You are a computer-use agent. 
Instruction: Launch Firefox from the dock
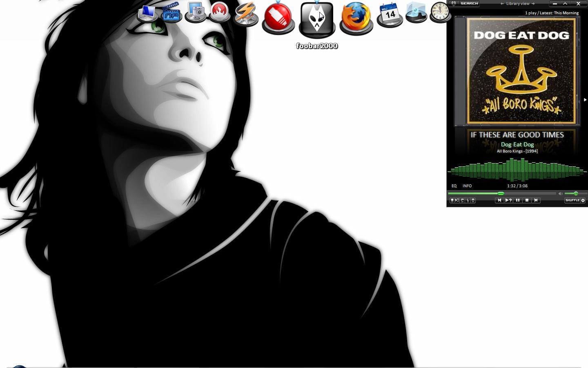pyautogui.click(x=356, y=17)
